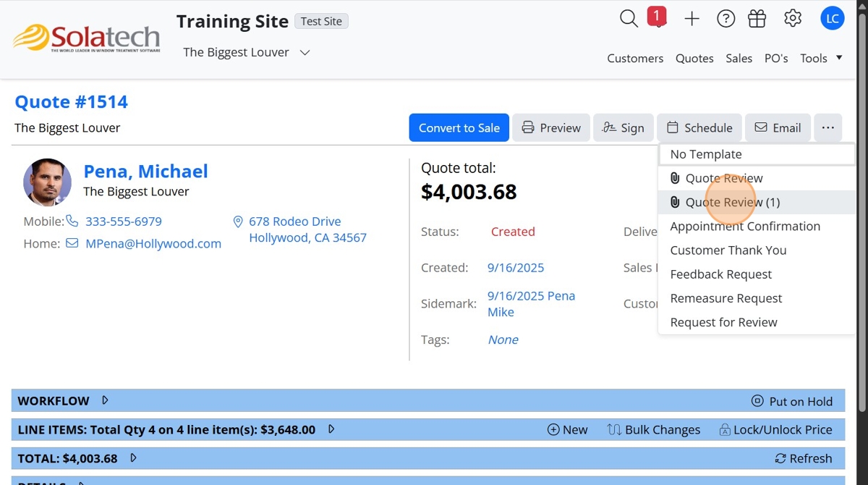Click the map pin address icon

238,222
